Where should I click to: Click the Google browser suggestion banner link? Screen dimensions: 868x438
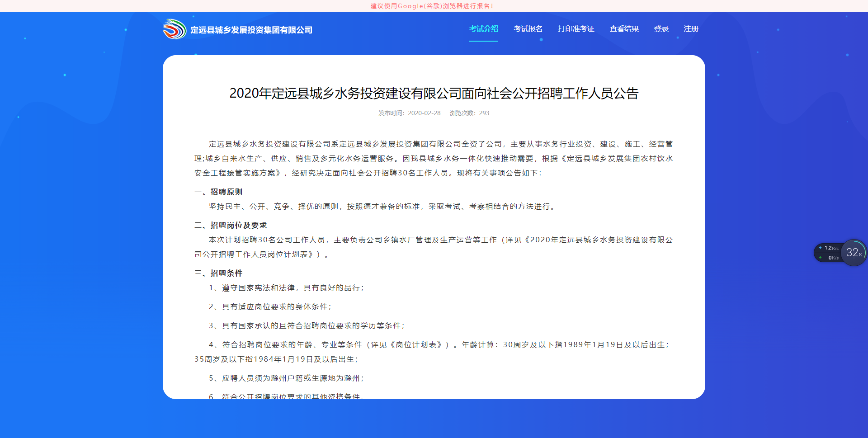pos(430,6)
